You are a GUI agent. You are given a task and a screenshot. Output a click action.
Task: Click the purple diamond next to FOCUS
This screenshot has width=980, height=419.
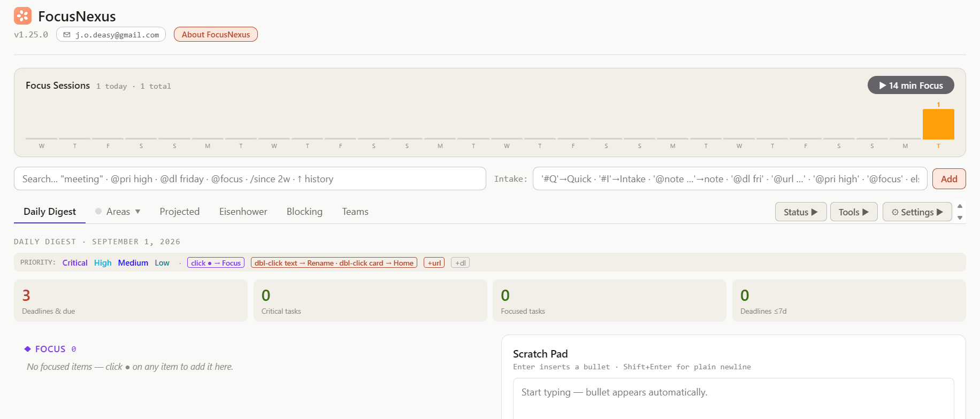[28, 349]
